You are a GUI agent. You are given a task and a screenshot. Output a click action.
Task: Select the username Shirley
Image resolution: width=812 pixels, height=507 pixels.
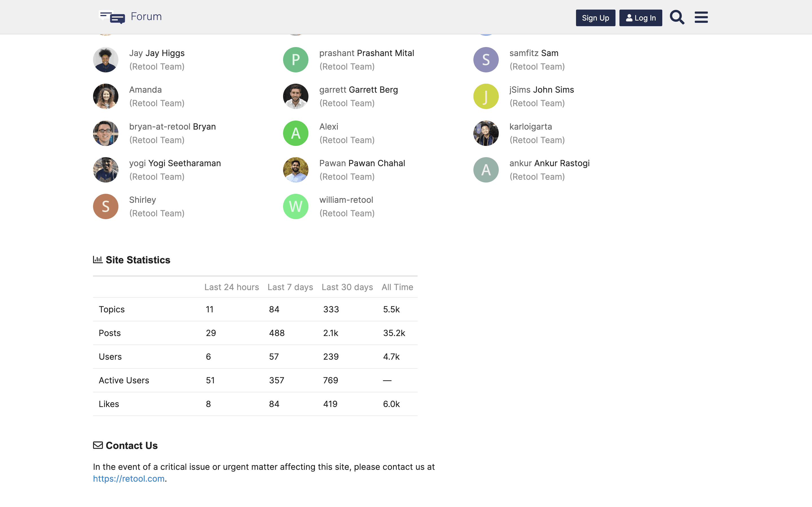pos(142,199)
